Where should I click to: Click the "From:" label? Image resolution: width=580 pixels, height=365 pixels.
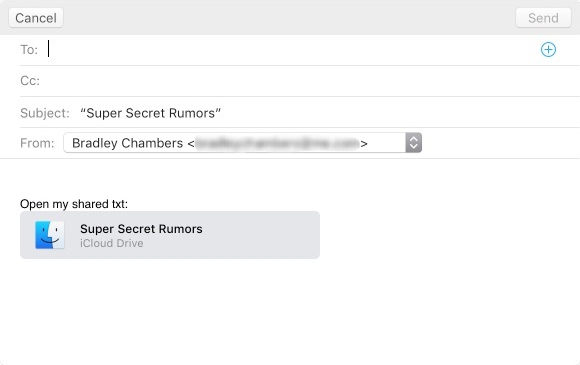(37, 143)
